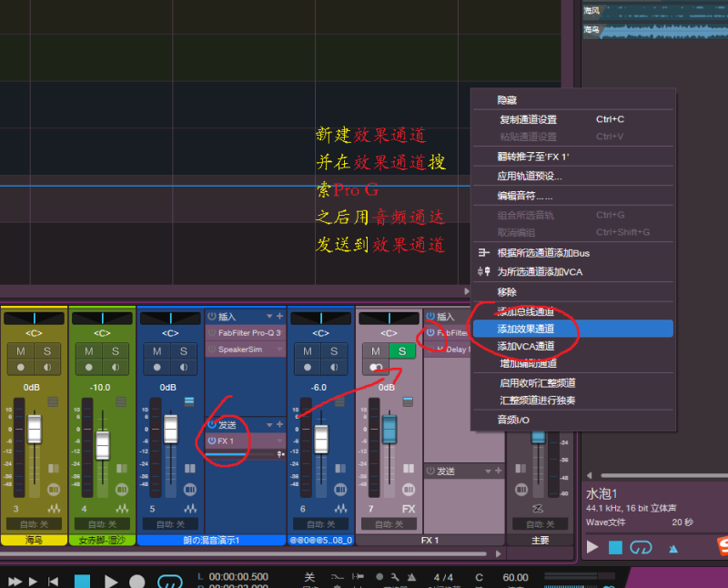Viewport: 728px width, 588px height.
Task: Choose 音频I/O in the context menu
Action: point(513,420)
